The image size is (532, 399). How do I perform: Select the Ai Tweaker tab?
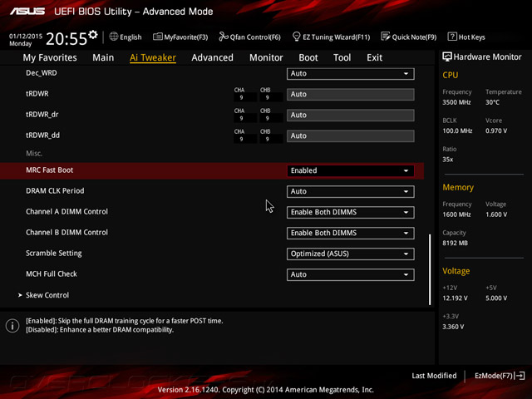pos(153,57)
